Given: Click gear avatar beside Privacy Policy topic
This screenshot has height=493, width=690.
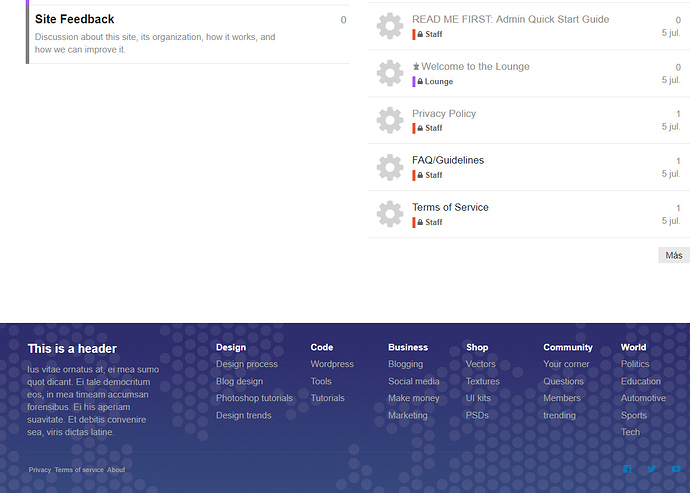Looking at the screenshot, I should 390,120.
